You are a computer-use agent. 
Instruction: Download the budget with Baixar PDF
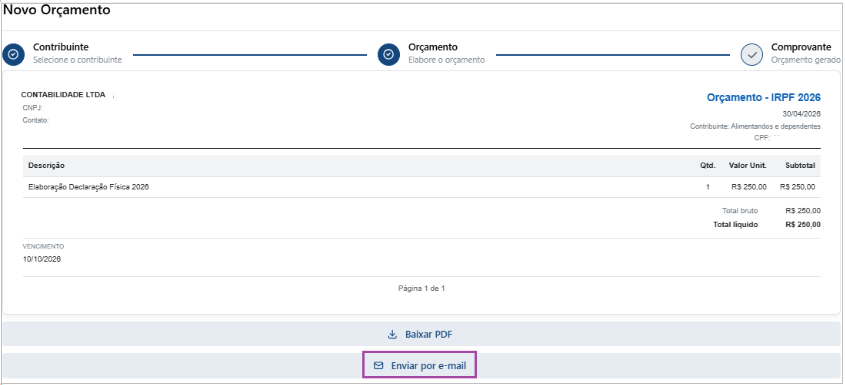422,334
